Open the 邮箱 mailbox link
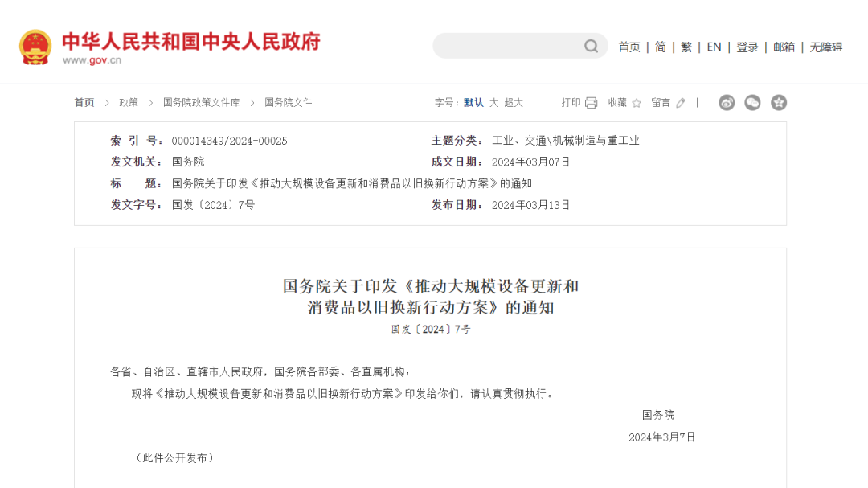The width and height of the screenshot is (868, 488). click(x=784, y=47)
